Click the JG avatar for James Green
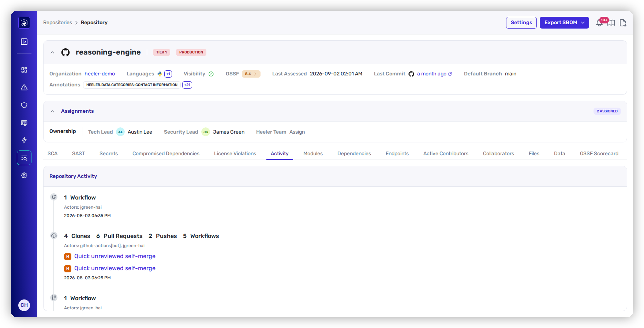The width and height of the screenshot is (644, 328). coord(206,132)
